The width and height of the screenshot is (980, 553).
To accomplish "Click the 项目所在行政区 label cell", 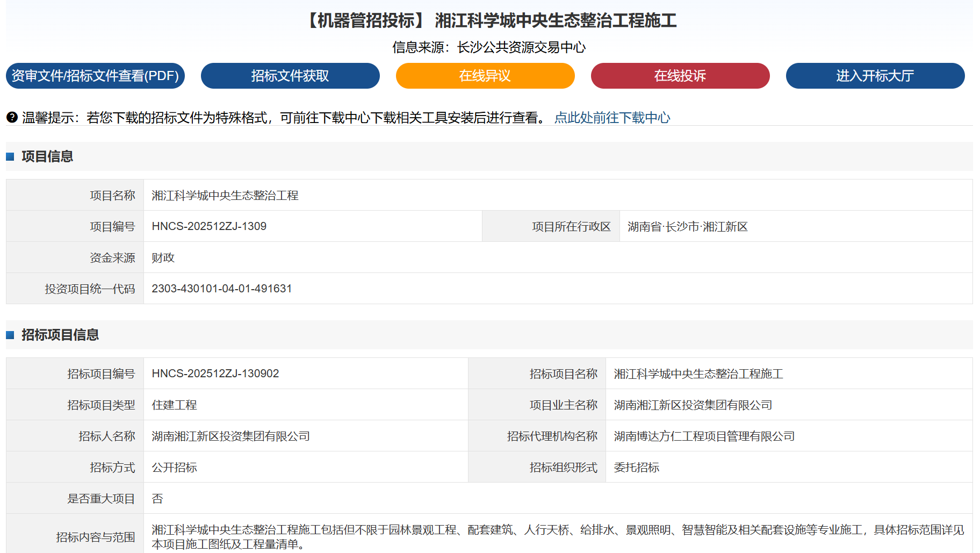I will (x=551, y=226).
